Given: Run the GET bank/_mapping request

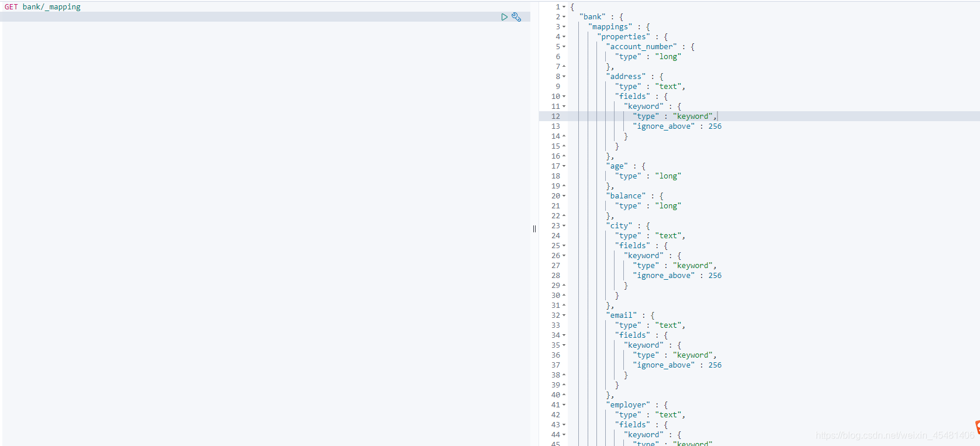Looking at the screenshot, I should coord(504,17).
